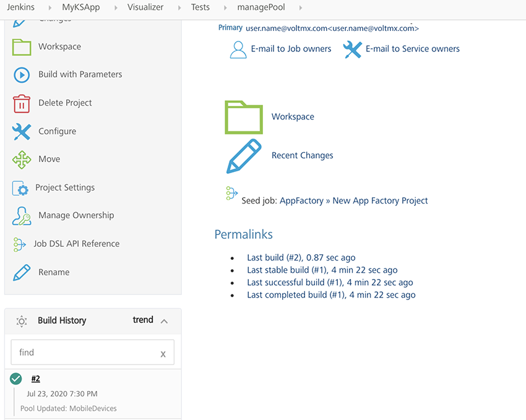Image resolution: width=526 pixels, height=420 pixels.
Task: Click the build history find field
Action: (x=85, y=353)
